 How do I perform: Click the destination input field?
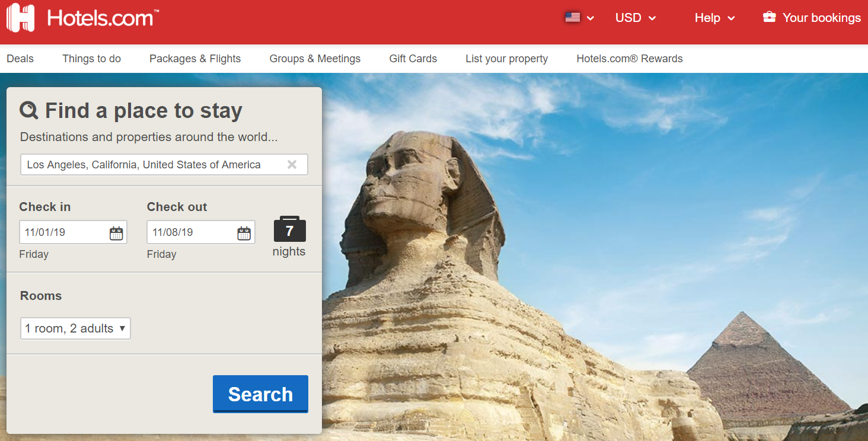pos(164,165)
